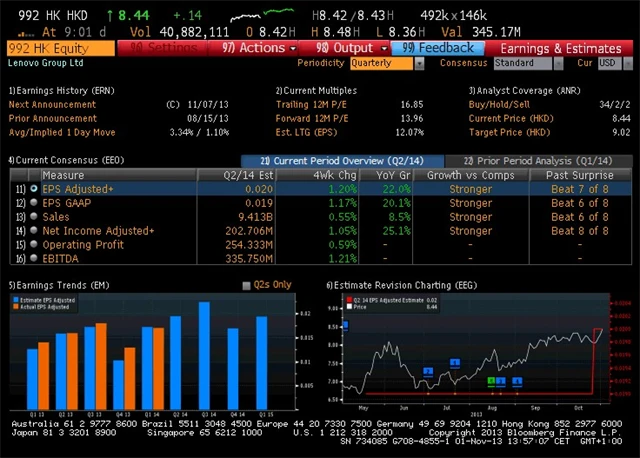Screen dimensions: 640x458
Task: Select the Operating Profit radio button
Action: click(x=34, y=244)
